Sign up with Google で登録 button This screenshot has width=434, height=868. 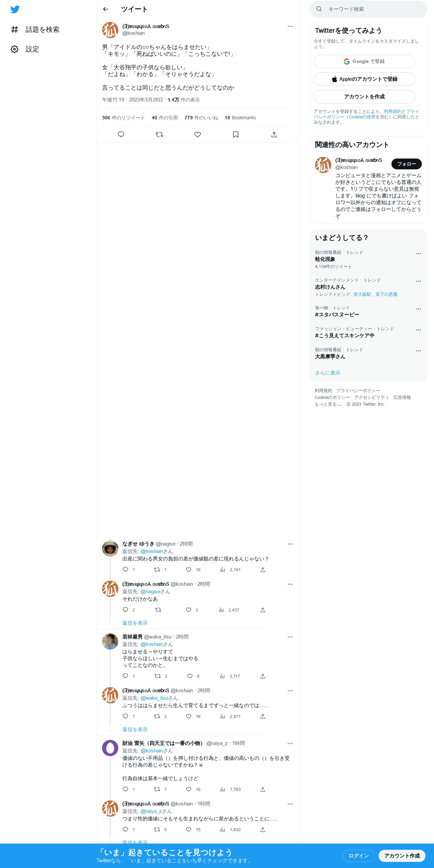(364, 62)
